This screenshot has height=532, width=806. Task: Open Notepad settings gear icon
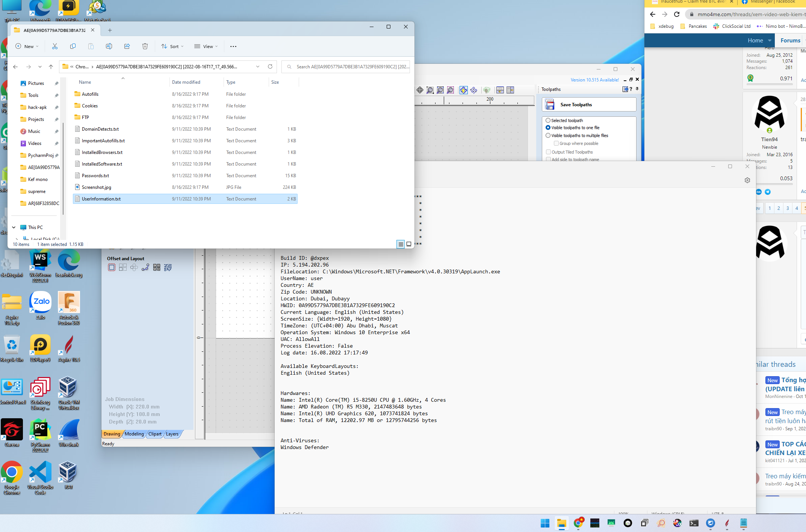click(x=747, y=180)
